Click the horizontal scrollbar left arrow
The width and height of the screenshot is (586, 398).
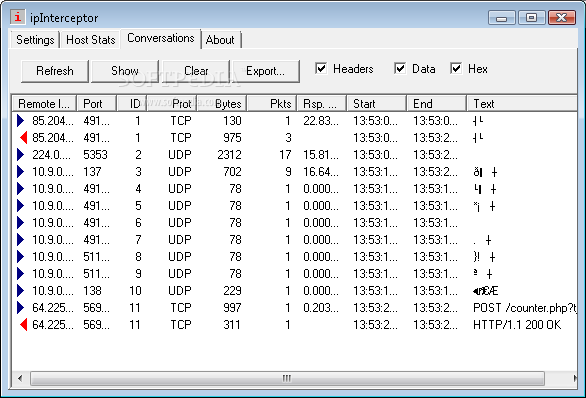click(20, 378)
